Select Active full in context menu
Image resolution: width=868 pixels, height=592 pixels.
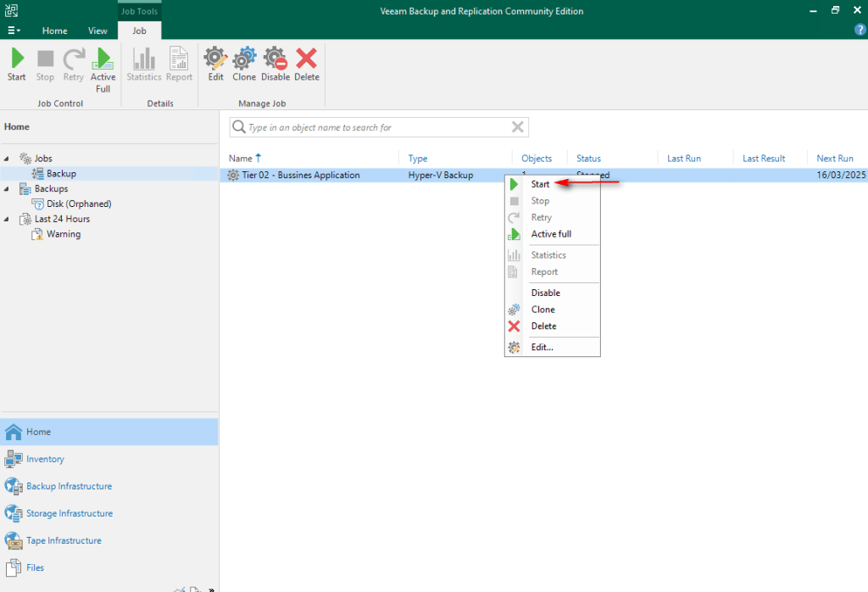(x=551, y=234)
